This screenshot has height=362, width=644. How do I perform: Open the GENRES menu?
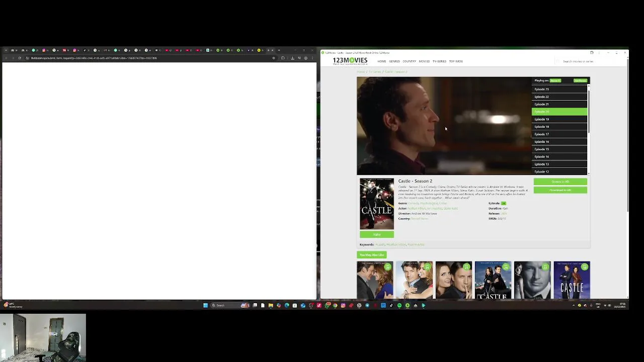(394, 61)
